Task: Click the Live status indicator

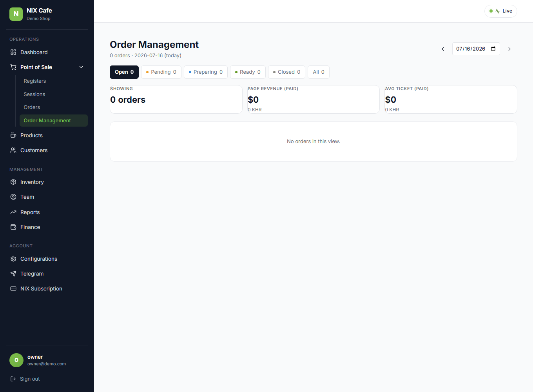Action: pyautogui.click(x=501, y=11)
